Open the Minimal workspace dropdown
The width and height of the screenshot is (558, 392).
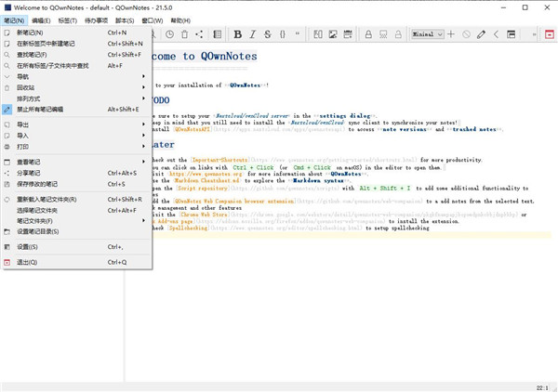tap(427, 34)
